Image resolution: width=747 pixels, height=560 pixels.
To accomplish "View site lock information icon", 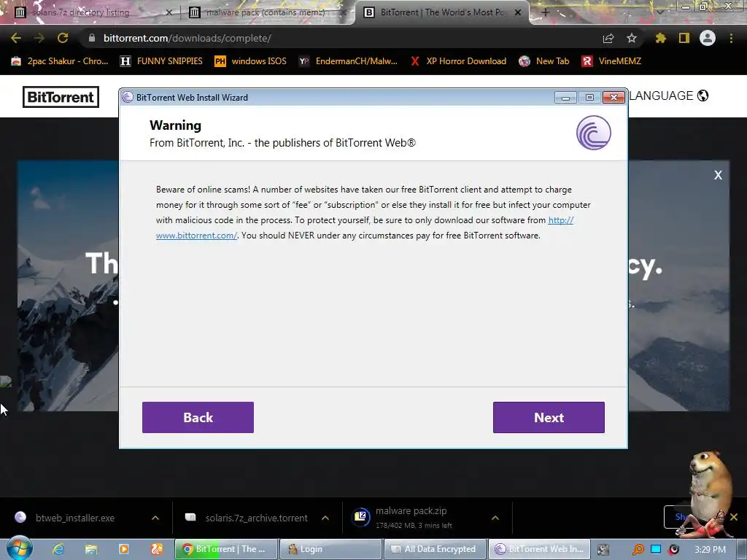I will point(92,38).
